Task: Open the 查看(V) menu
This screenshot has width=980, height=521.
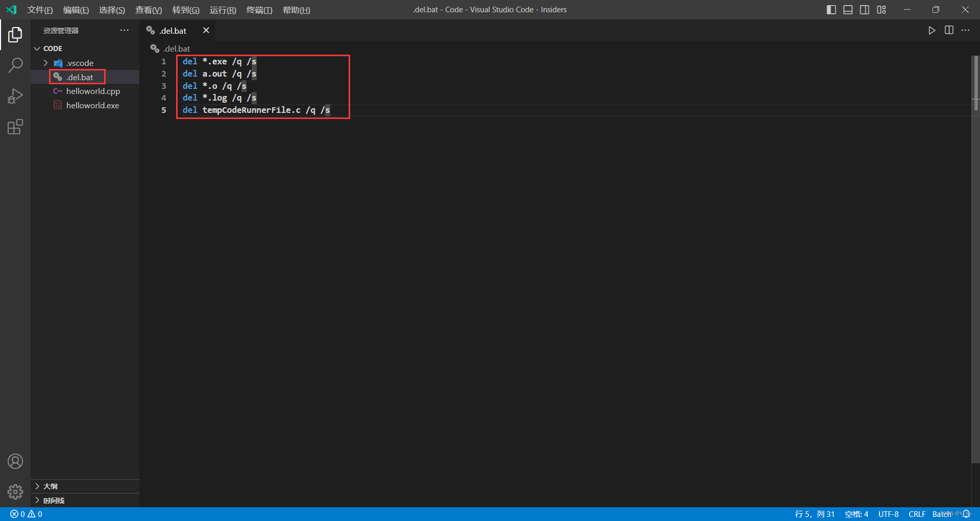Action: click(149, 10)
